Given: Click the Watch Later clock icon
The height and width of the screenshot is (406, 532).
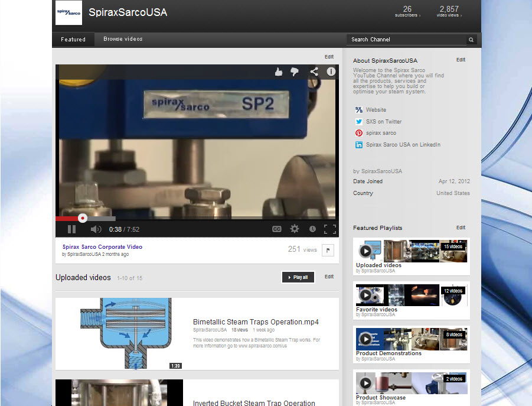Looking at the screenshot, I should point(312,229).
